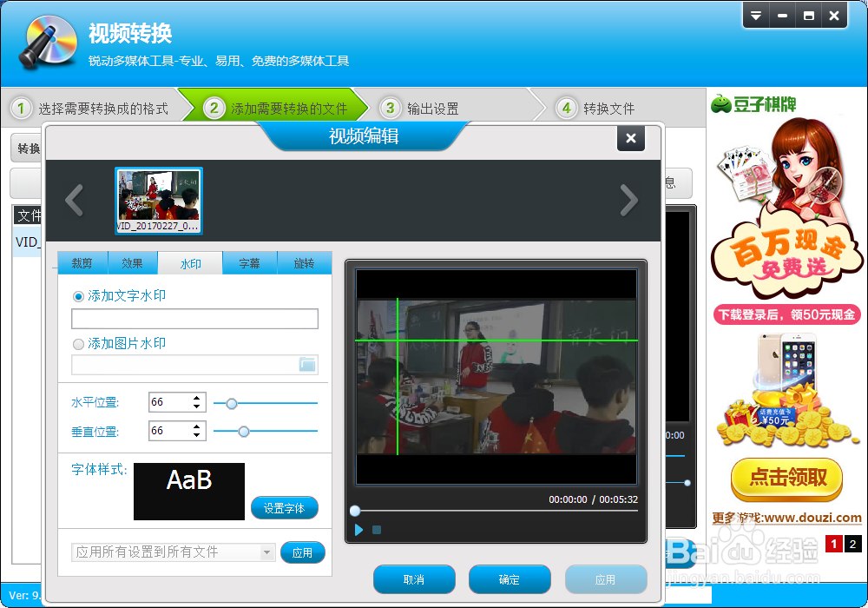Click the 点击领取 ad button
The image size is (868, 608).
click(786, 478)
